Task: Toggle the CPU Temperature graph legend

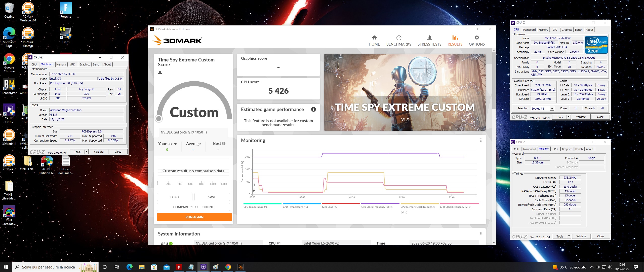Action: pyautogui.click(x=262, y=206)
